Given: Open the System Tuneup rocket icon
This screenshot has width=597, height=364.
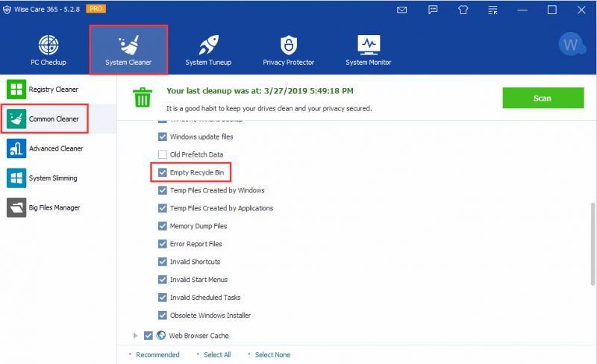Looking at the screenshot, I should point(208,45).
